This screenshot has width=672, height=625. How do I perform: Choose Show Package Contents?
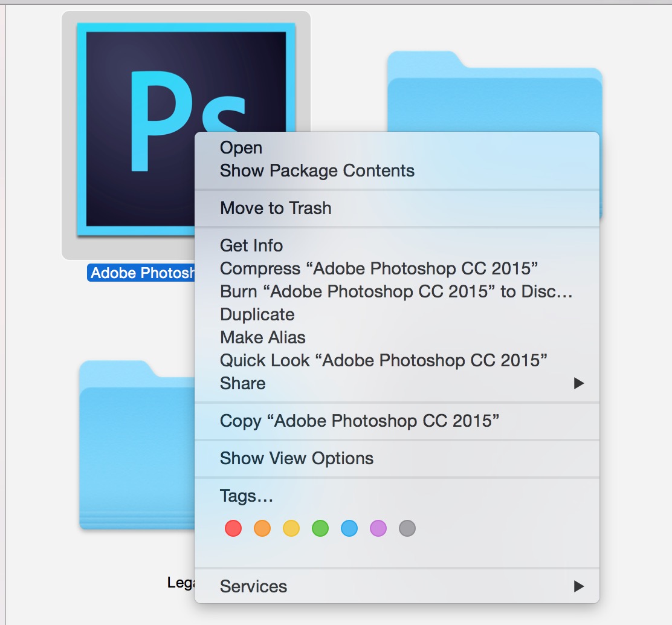[397, 170]
